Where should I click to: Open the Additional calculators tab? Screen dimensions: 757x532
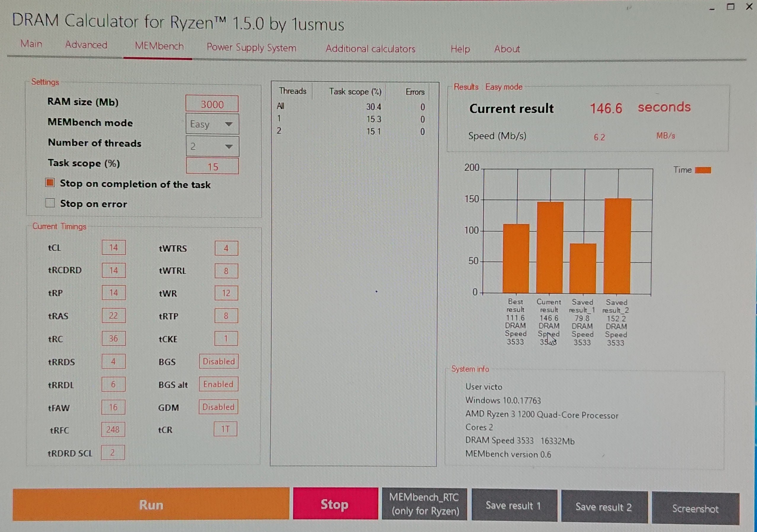(x=370, y=49)
